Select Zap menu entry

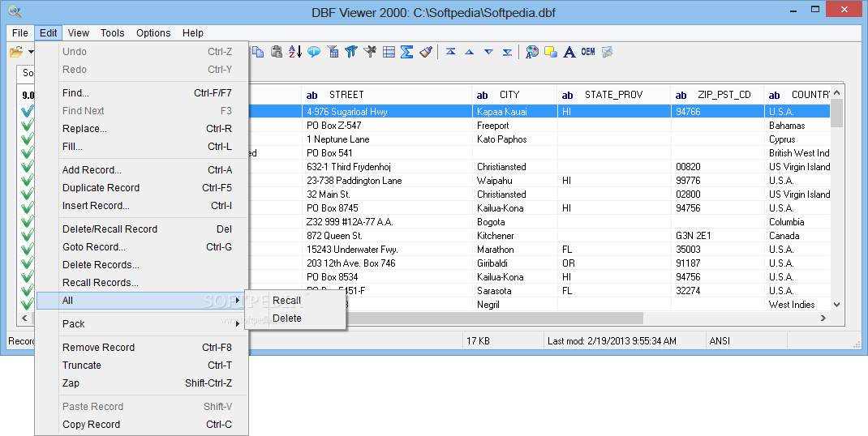click(142, 383)
